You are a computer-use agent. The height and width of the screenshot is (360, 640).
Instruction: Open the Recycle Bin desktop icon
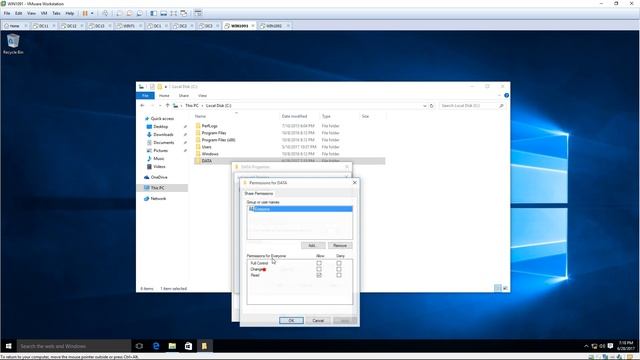13,44
